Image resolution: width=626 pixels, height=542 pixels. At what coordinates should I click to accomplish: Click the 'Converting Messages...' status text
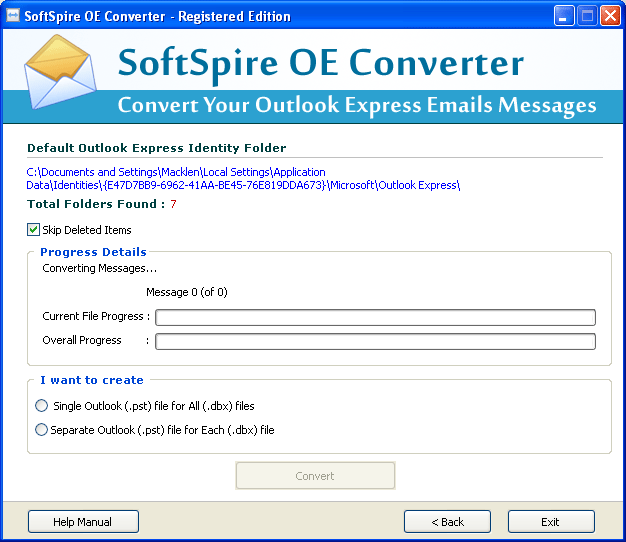[x=100, y=268]
